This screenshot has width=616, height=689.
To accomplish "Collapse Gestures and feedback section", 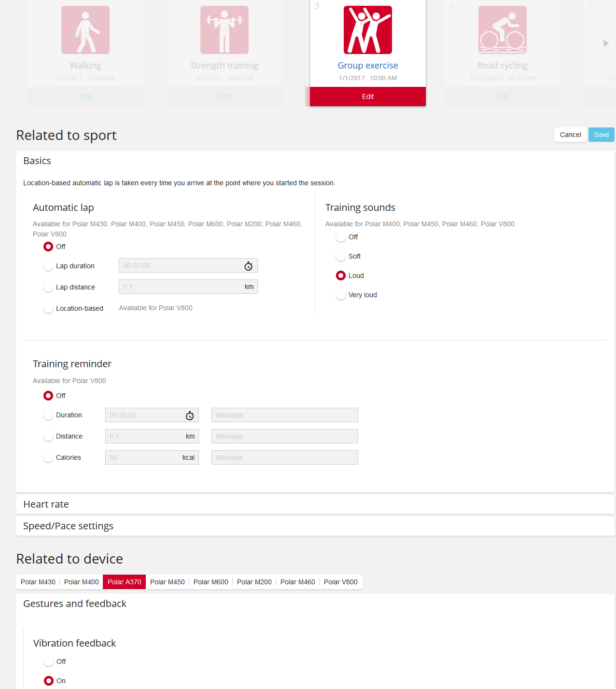I will click(315, 604).
